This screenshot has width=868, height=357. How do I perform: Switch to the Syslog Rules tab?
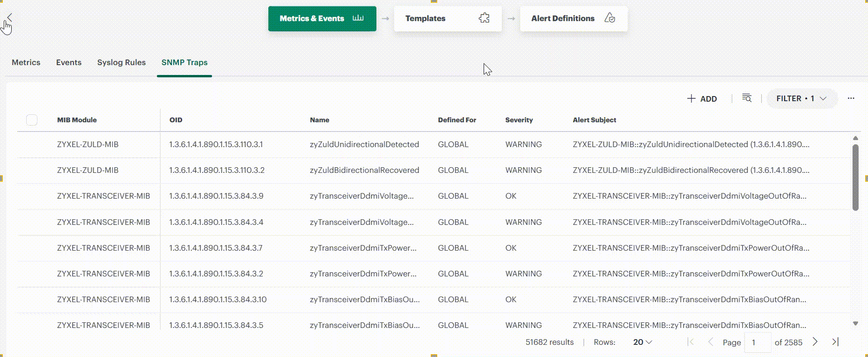121,62
